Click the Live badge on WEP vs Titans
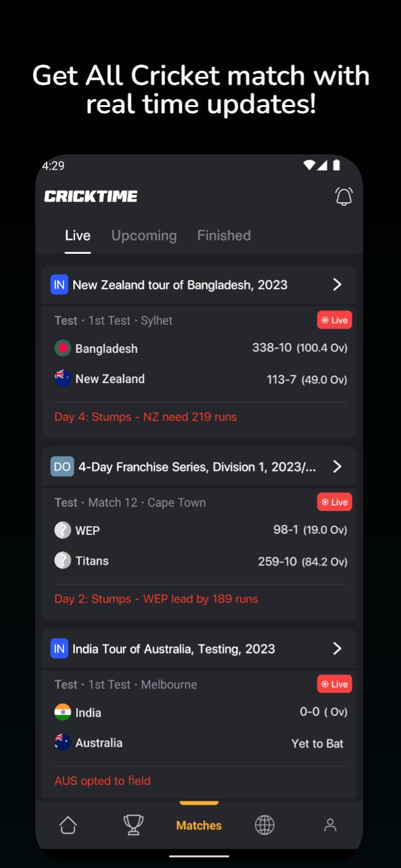 (335, 502)
